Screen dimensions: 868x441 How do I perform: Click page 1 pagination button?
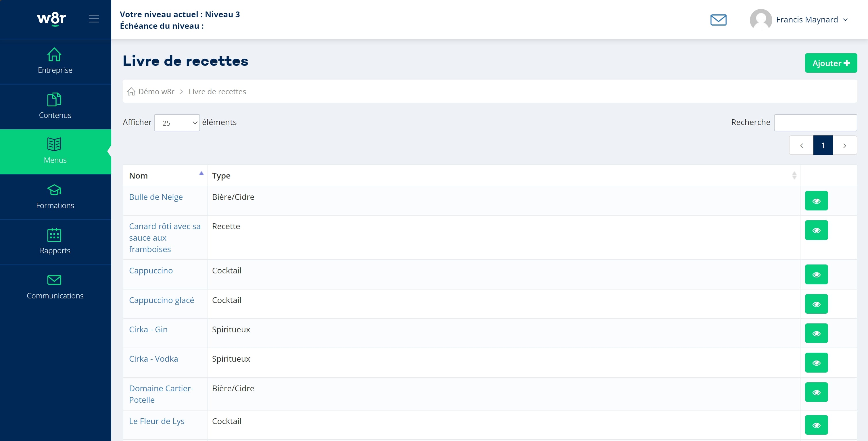pyautogui.click(x=823, y=145)
